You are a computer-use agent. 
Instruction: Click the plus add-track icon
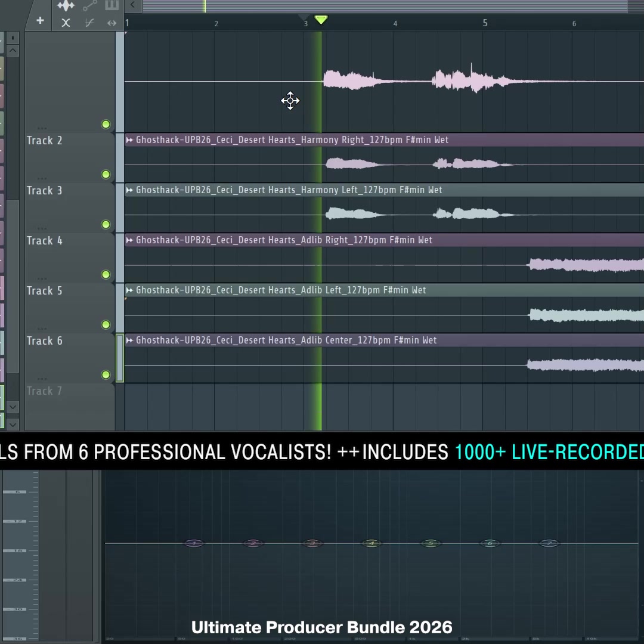pyautogui.click(x=40, y=20)
